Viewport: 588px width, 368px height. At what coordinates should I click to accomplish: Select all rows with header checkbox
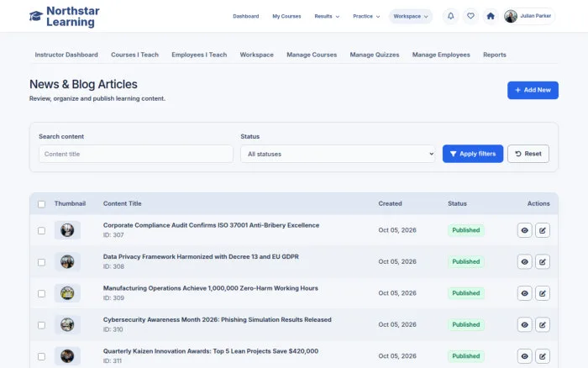coord(42,204)
